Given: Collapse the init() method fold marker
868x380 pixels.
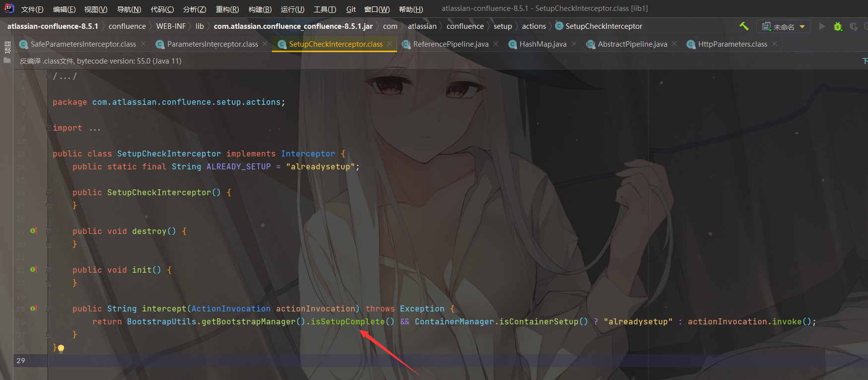Looking at the screenshot, I should pos(48,270).
